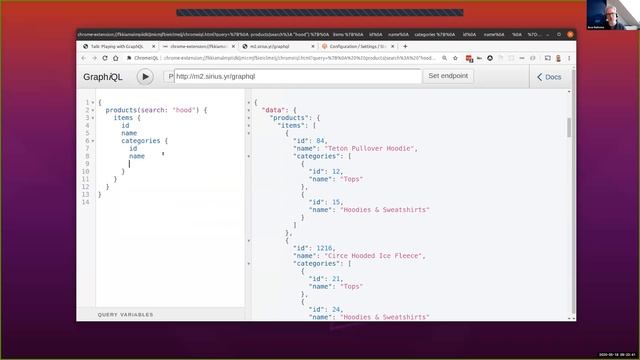Click the Set endpoint button
This screenshot has width=640, height=360.
click(448, 76)
